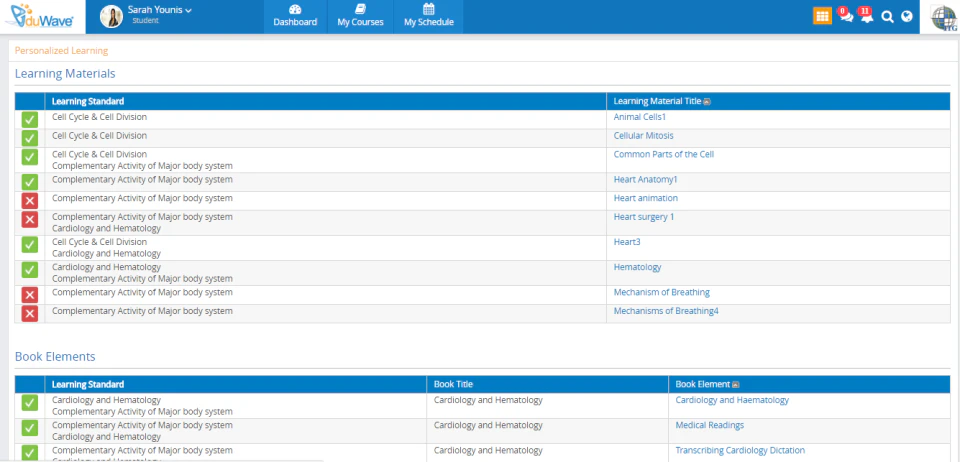Screen dimensions: 960x462
Task: Click the ITG globe logo
Action: 944,17
